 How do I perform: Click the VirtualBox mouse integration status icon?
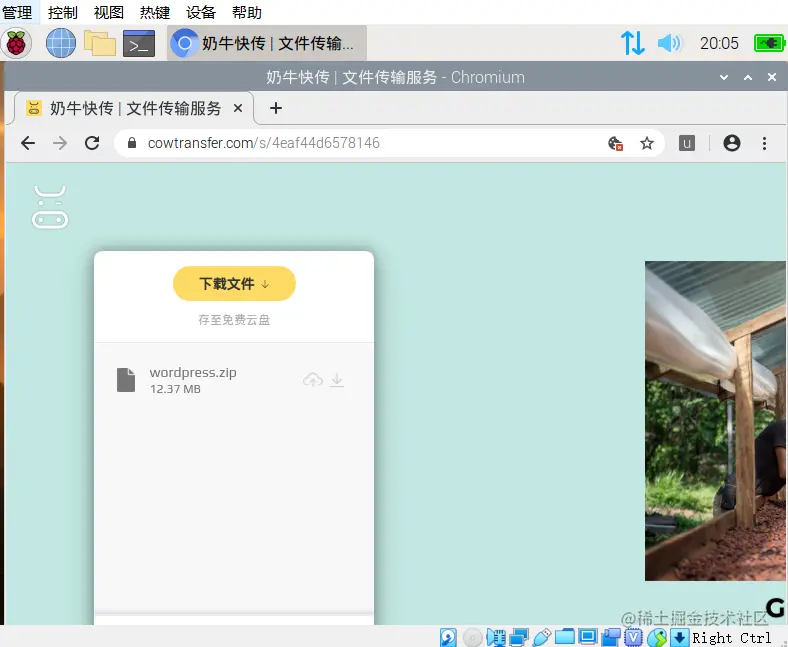click(x=657, y=637)
